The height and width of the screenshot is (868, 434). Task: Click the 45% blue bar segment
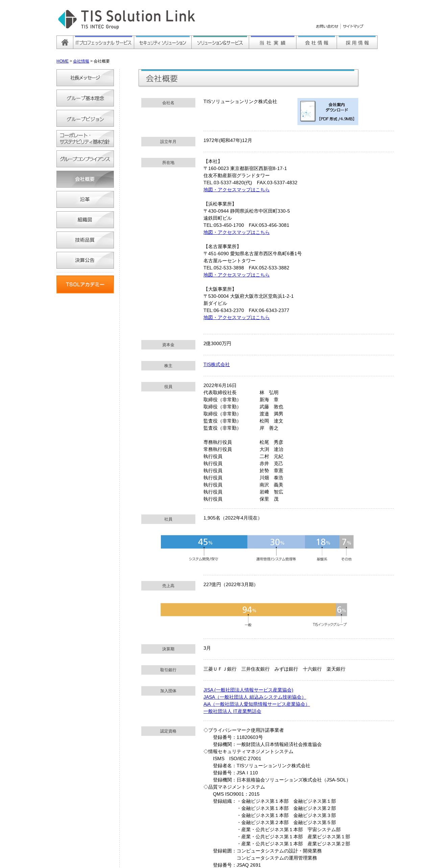[204, 542]
